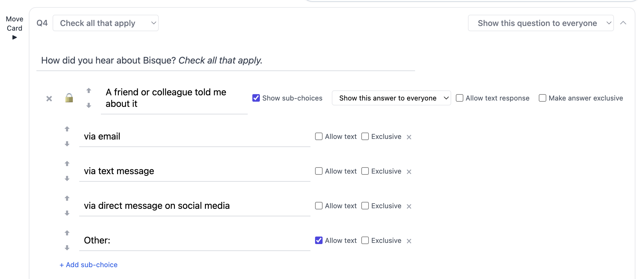Uncheck the 'Show sub-choices' checkbox

pos(256,98)
